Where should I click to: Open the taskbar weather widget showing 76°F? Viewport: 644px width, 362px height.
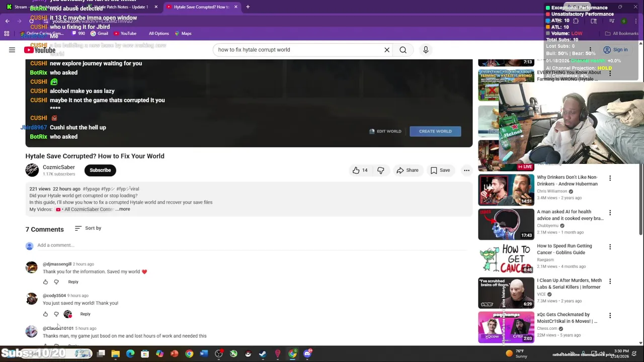(x=518, y=353)
